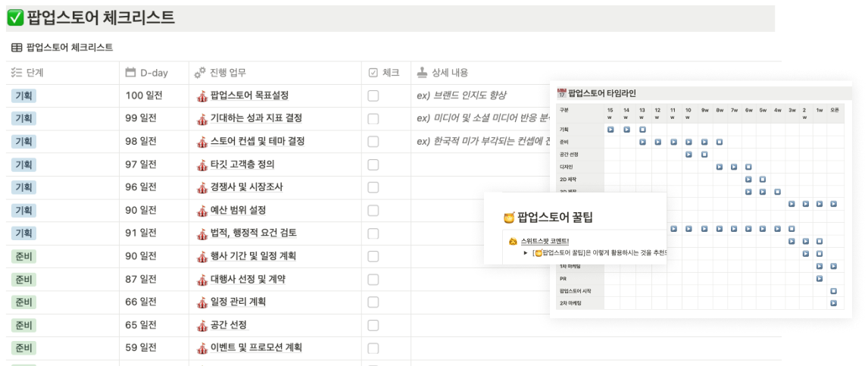Click tent icon beside 타깃 고객층 정의
The image size is (868, 366).
click(202, 164)
